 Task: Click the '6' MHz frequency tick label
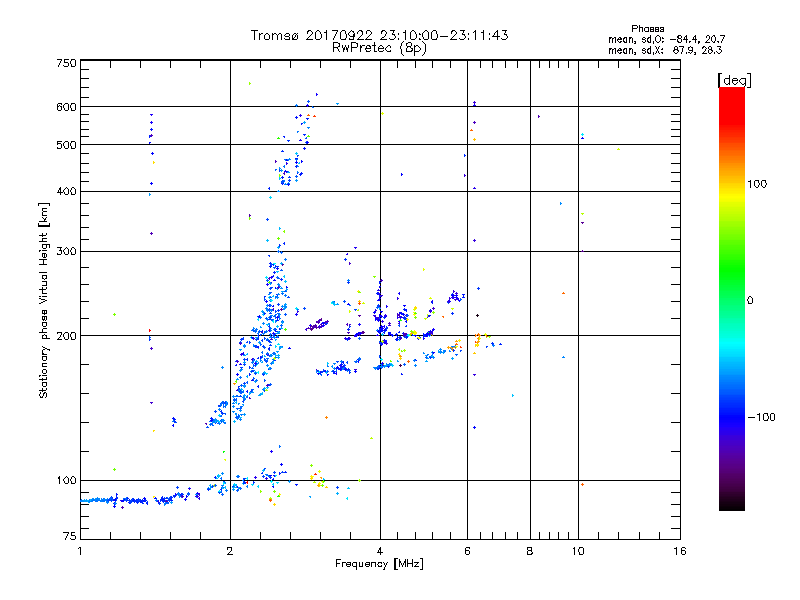(x=467, y=551)
